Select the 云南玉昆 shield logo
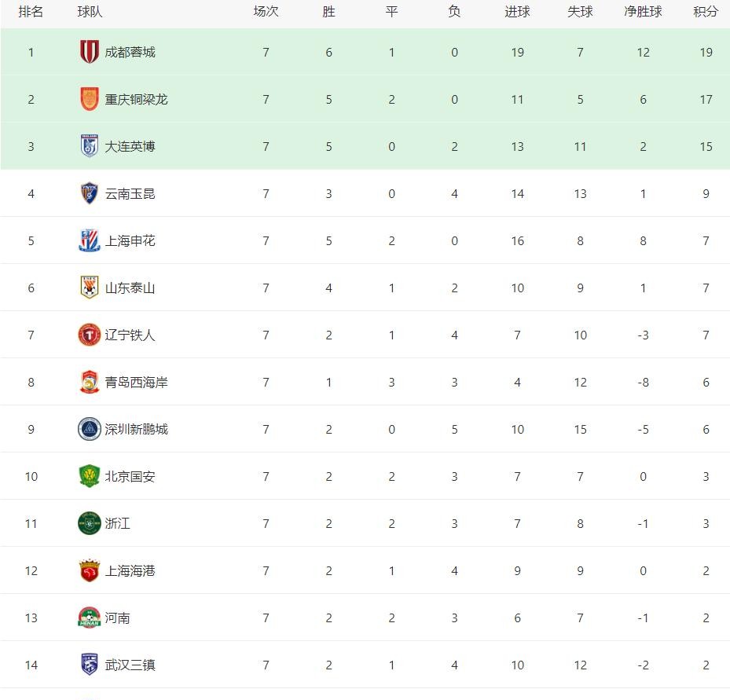The height and width of the screenshot is (700, 730). point(90,193)
